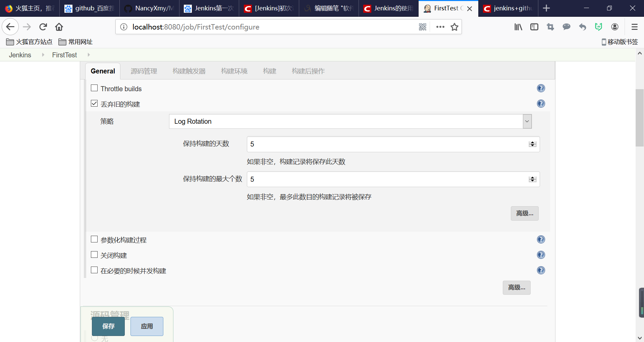Click the 保持构建的天数 number stepper
Viewport: 644px width, 342px height.
[x=532, y=144]
